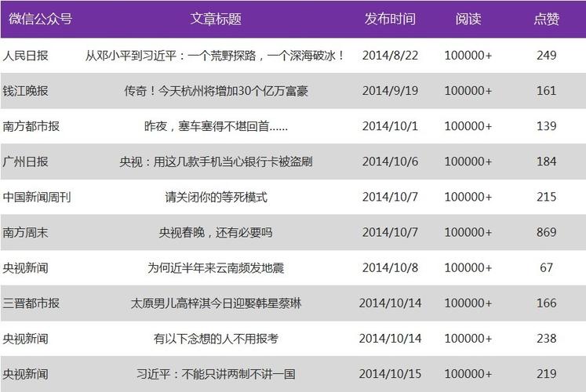Click title 请关闭你的等死模式
This screenshot has height=392, width=586.
point(216,197)
